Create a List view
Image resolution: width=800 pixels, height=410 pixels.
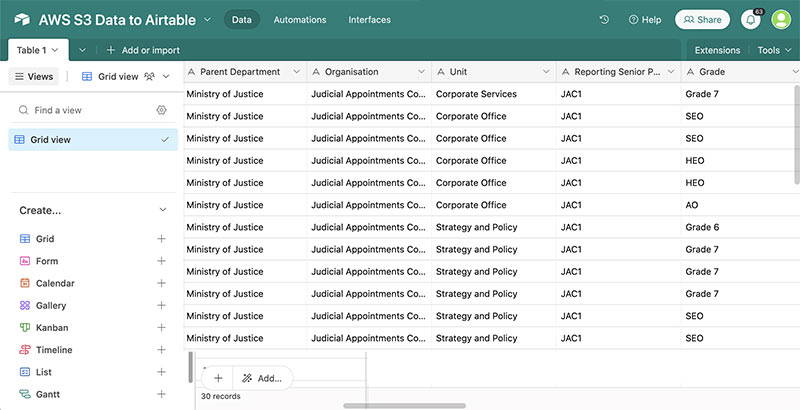93,372
